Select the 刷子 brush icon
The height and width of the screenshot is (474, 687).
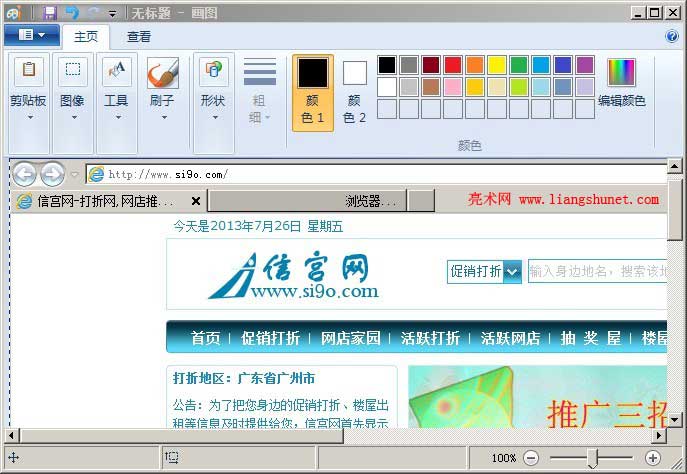(163, 72)
